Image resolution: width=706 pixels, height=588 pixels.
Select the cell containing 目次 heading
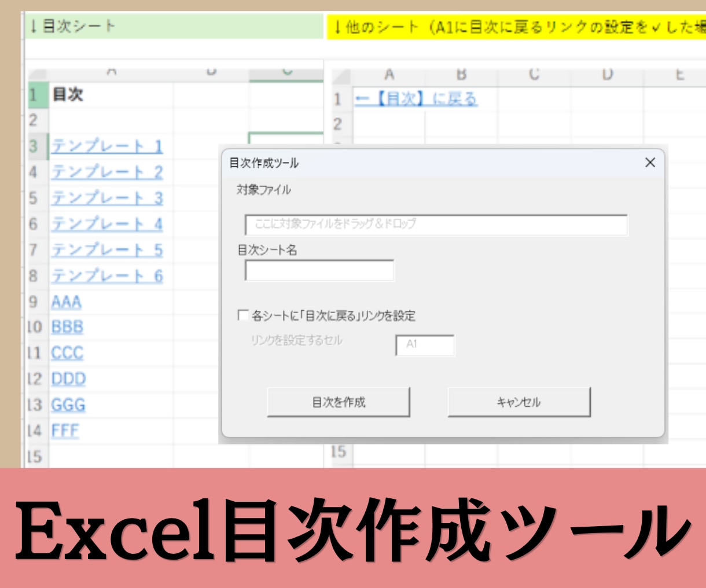[111, 94]
